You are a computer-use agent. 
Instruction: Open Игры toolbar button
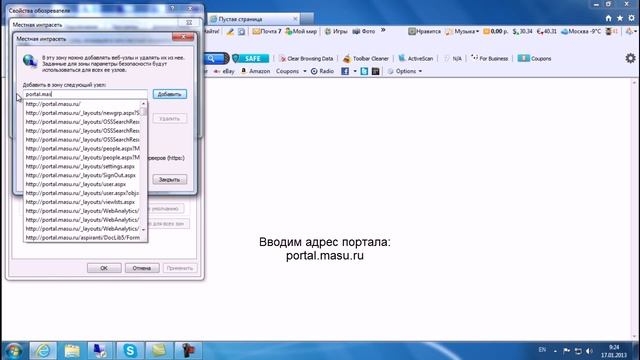336,31
